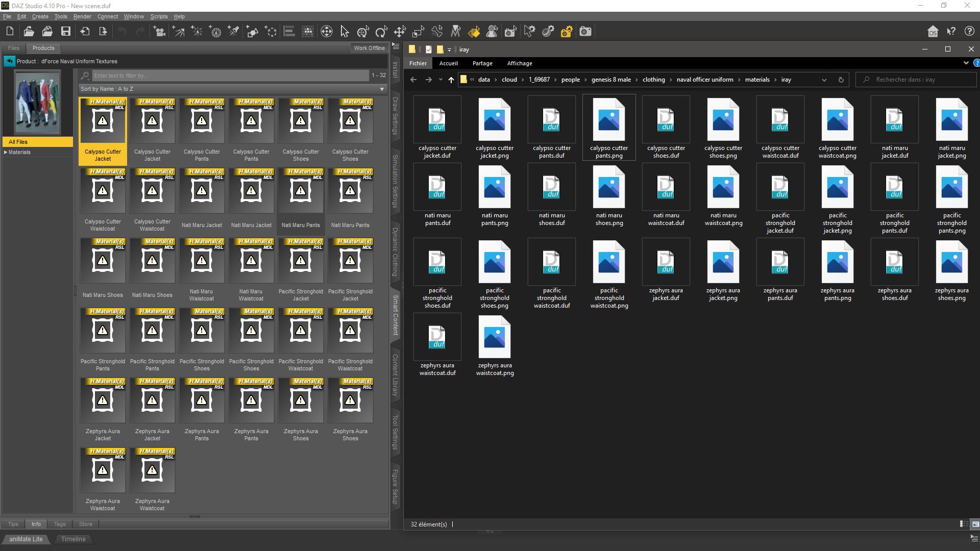Click the Render camera icon

(585, 32)
